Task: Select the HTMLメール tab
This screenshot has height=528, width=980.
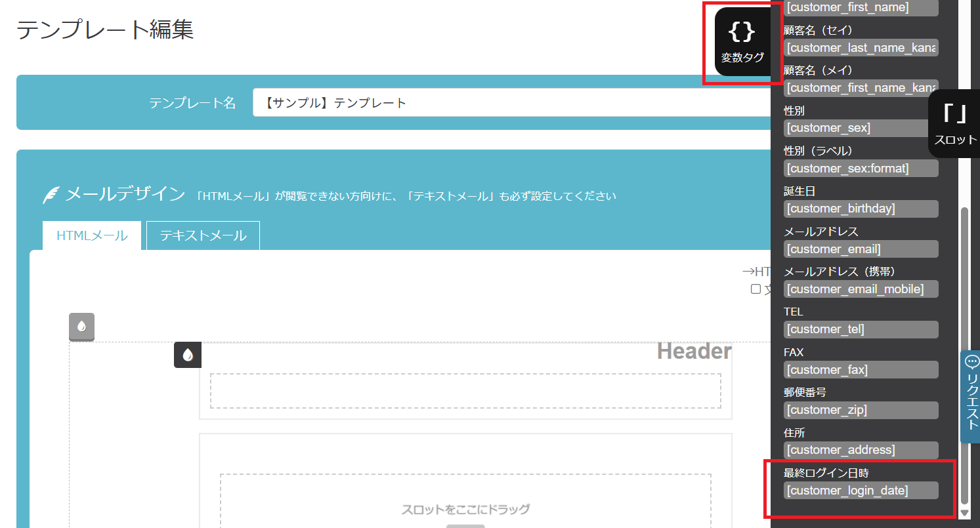Action: tap(92, 235)
